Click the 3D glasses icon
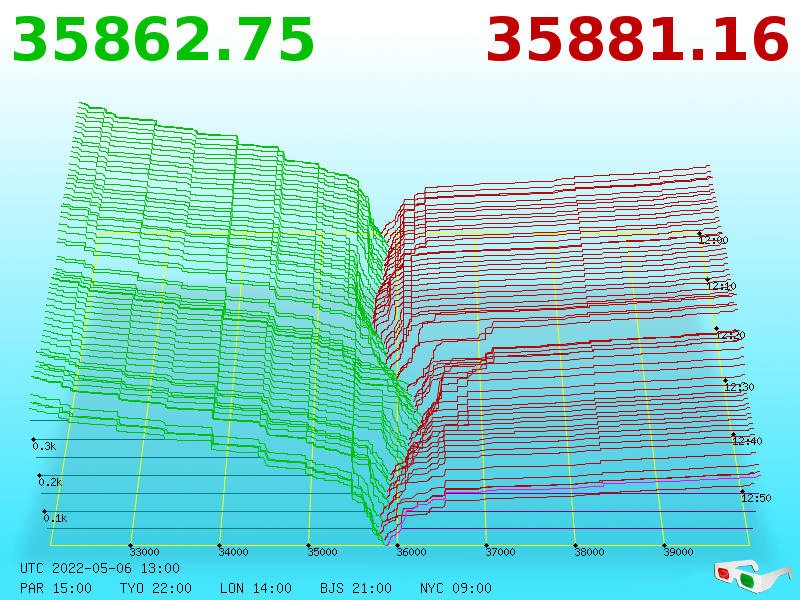This screenshot has width=800, height=600. 753,577
